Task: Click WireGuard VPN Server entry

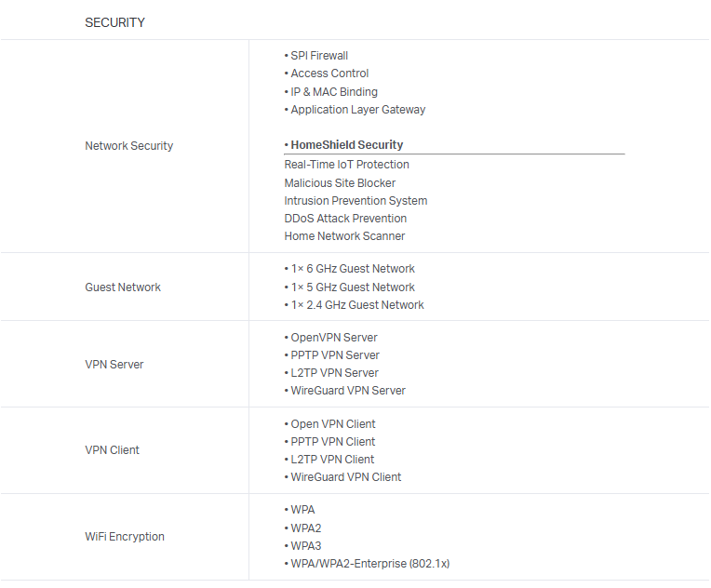Action: point(347,391)
